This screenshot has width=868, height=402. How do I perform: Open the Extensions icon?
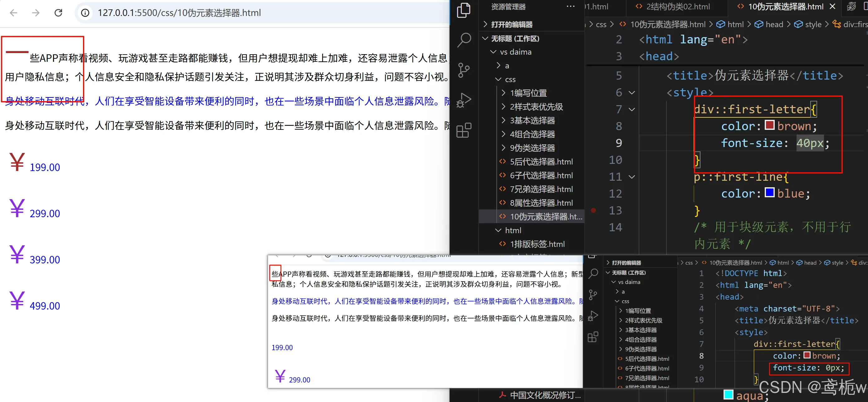(464, 130)
